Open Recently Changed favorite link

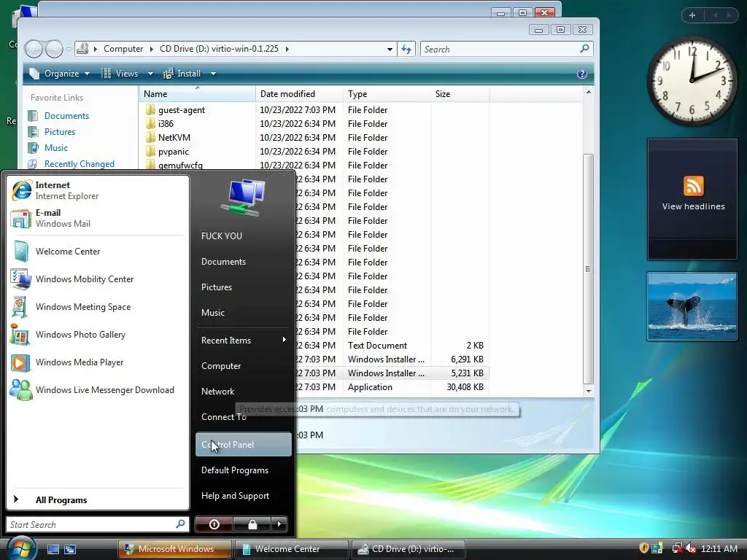pyautogui.click(x=79, y=164)
